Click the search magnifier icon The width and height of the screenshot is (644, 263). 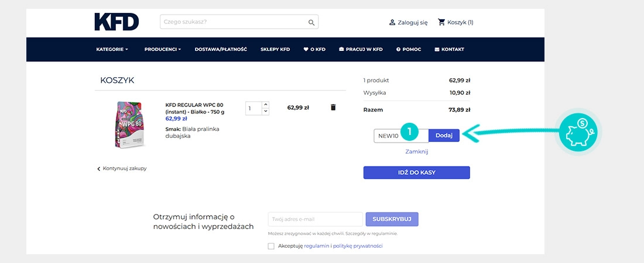point(311,22)
